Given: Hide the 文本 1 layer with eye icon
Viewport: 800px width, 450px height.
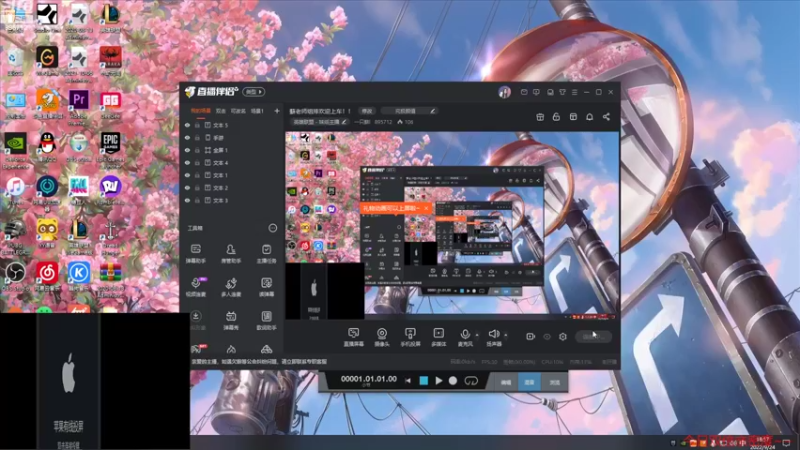Looking at the screenshot, I should click(187, 175).
